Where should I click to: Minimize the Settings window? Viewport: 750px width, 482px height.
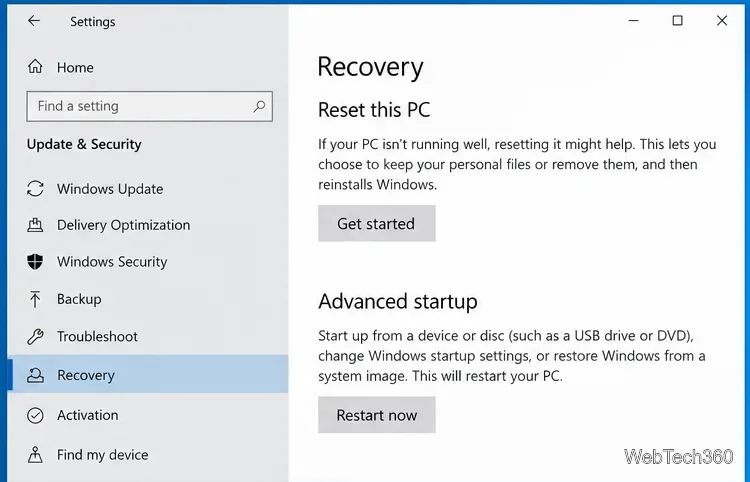[x=633, y=21]
